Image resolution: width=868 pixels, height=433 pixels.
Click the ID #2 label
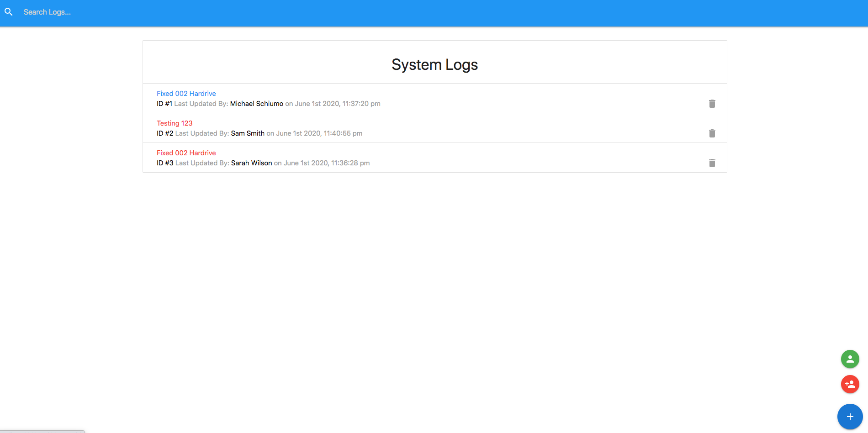pos(165,133)
